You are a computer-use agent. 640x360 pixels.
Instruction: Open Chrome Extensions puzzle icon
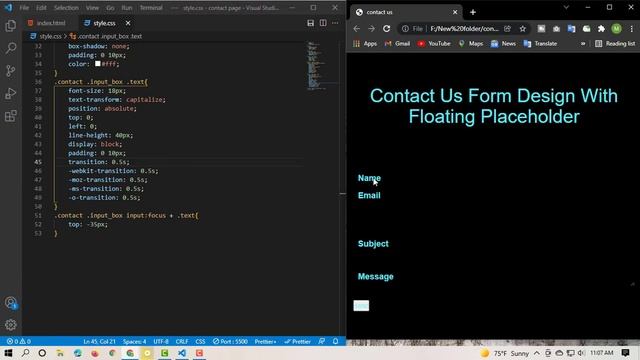[x=601, y=29]
